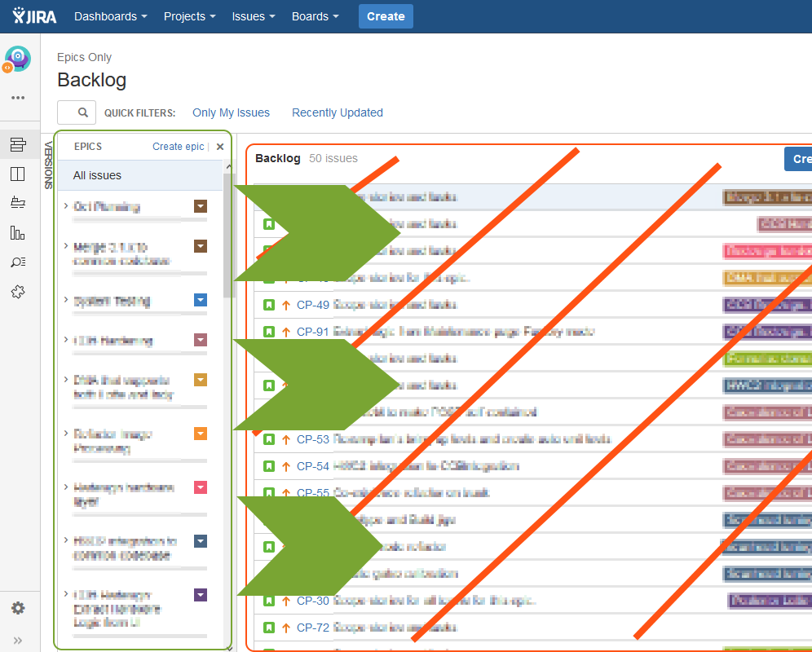Open the pink epic color dropdown
The height and width of the screenshot is (652, 812).
[201, 487]
